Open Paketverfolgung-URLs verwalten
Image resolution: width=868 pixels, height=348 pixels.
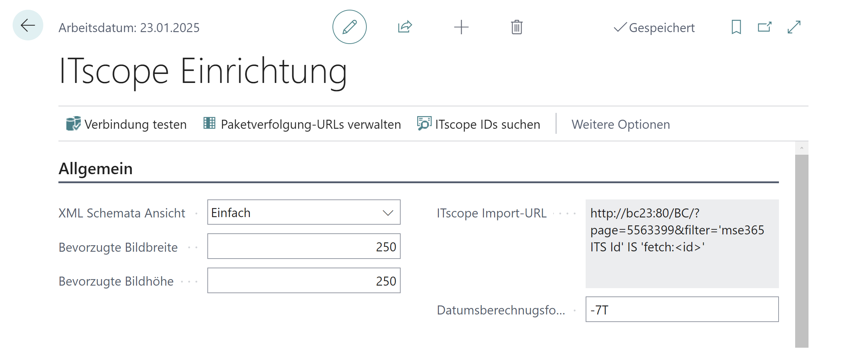coord(303,124)
